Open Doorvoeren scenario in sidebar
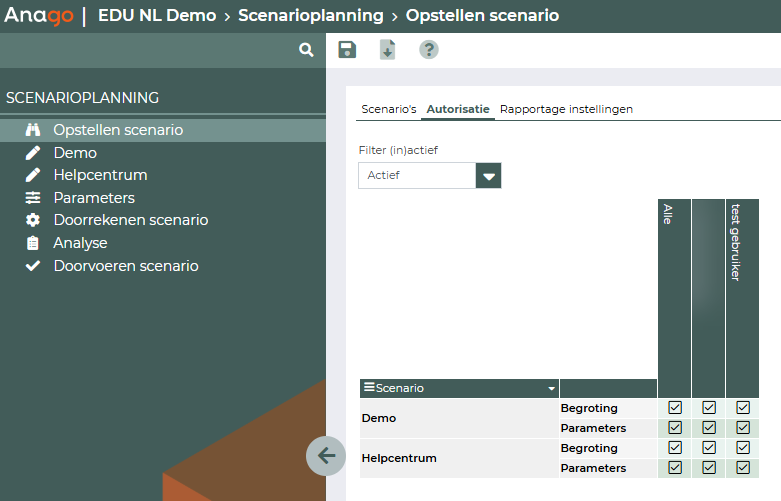The image size is (781, 501). pos(126,266)
